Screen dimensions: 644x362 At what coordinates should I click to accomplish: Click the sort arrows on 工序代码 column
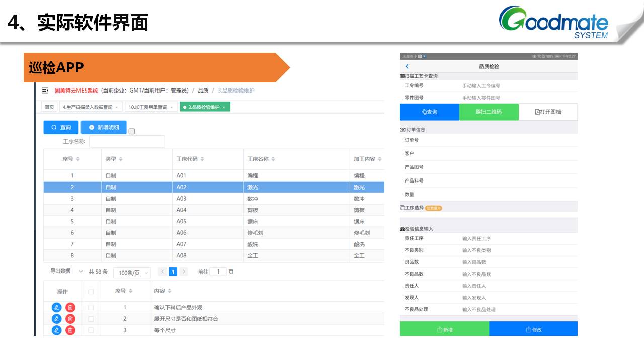202,159
